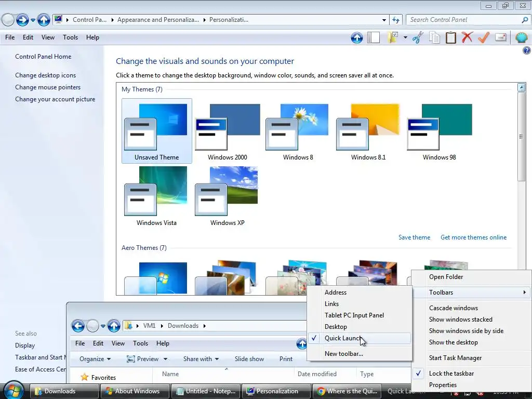The image size is (532, 399).
Task: Open the View menu in Personalization window
Action: [x=48, y=37]
